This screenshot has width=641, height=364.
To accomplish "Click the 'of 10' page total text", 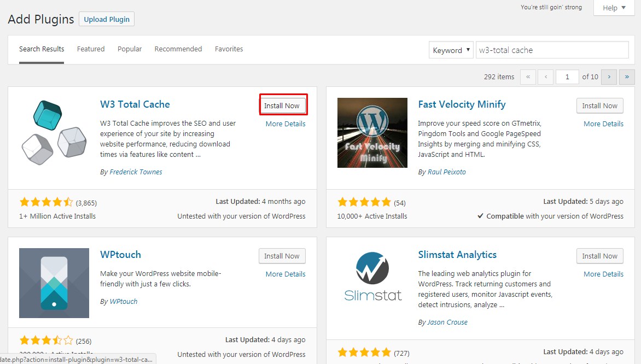I will [x=590, y=77].
